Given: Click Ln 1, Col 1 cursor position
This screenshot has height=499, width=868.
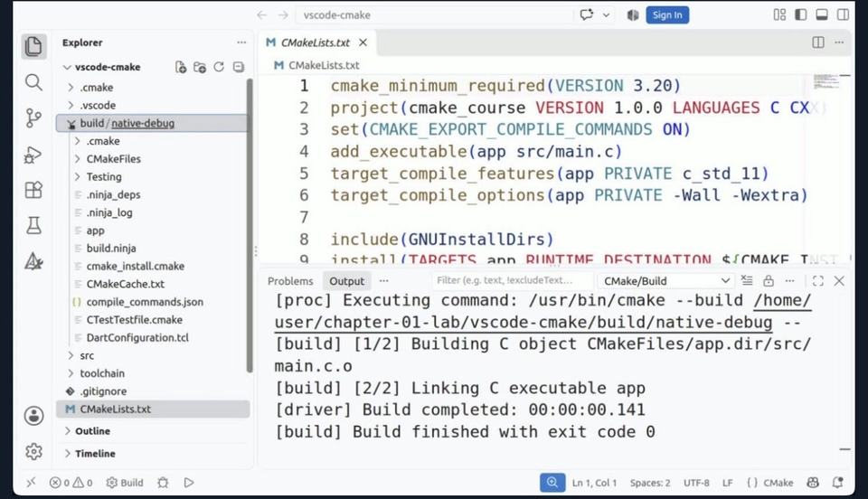Looking at the screenshot, I should click(x=594, y=483).
